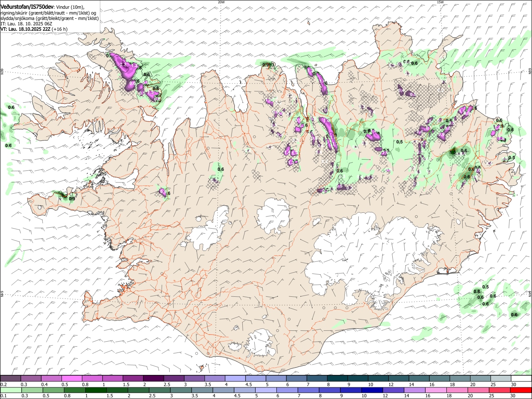Click the violet rain-scale swatch labeled 14

415,390
